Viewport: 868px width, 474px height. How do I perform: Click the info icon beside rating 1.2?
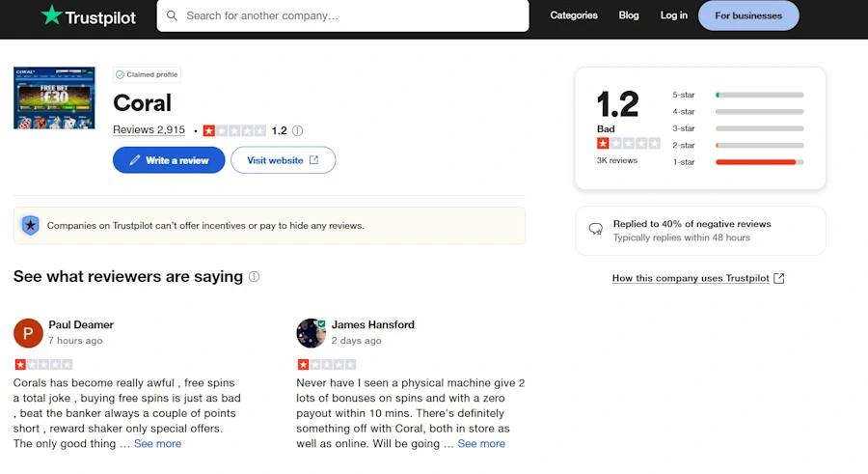(297, 131)
